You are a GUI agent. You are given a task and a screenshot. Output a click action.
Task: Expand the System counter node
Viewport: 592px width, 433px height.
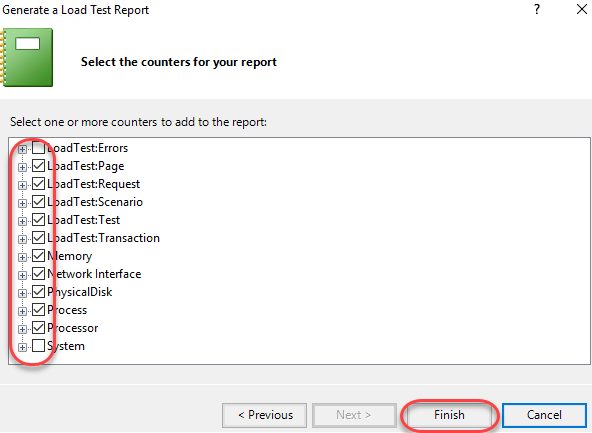(x=22, y=347)
